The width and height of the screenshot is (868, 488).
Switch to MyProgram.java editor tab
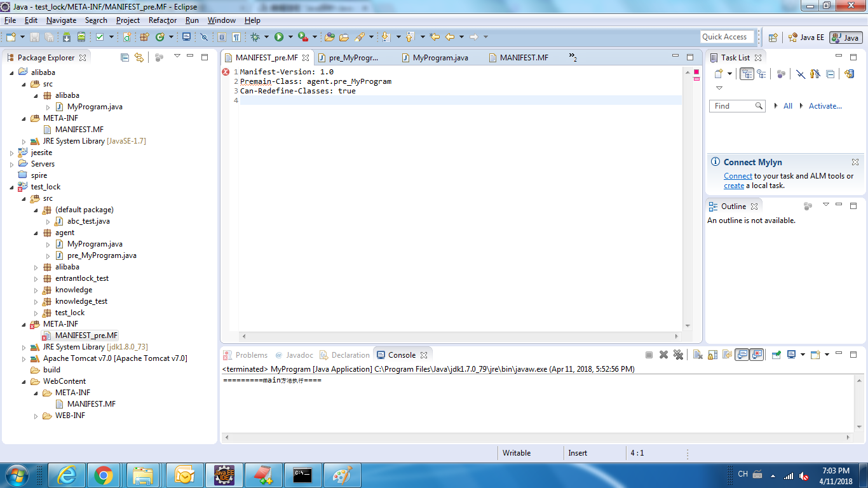435,57
